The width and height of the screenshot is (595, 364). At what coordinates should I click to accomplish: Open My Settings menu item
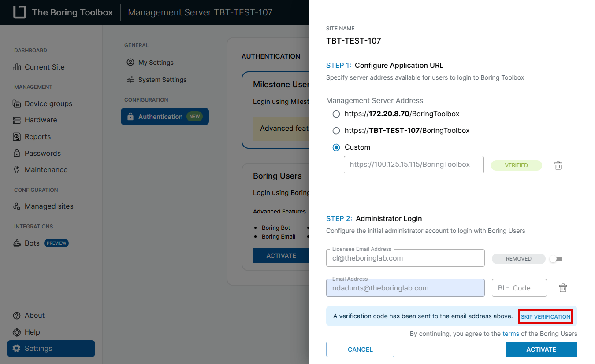point(156,63)
